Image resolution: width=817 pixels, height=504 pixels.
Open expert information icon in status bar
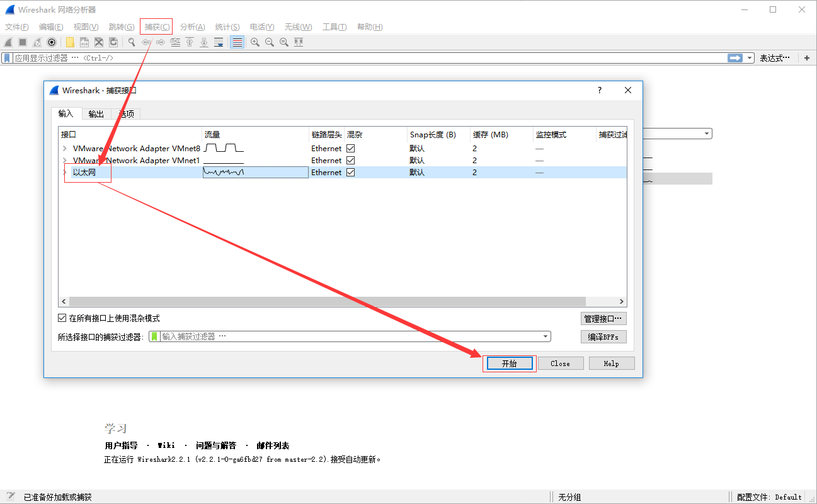[11, 496]
